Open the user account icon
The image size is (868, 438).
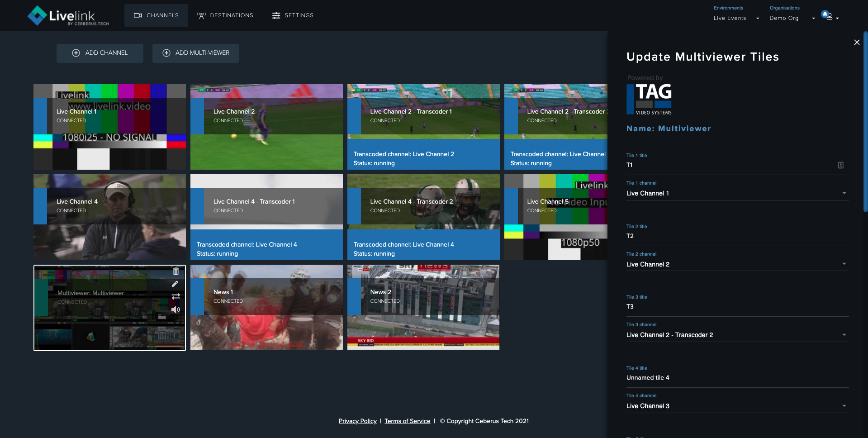[830, 16]
